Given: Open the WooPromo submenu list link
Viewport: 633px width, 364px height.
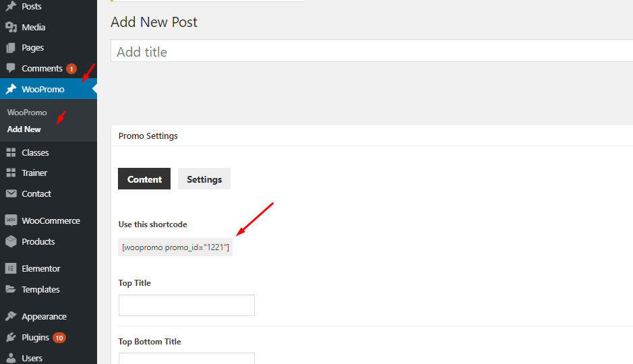Looking at the screenshot, I should [x=27, y=113].
